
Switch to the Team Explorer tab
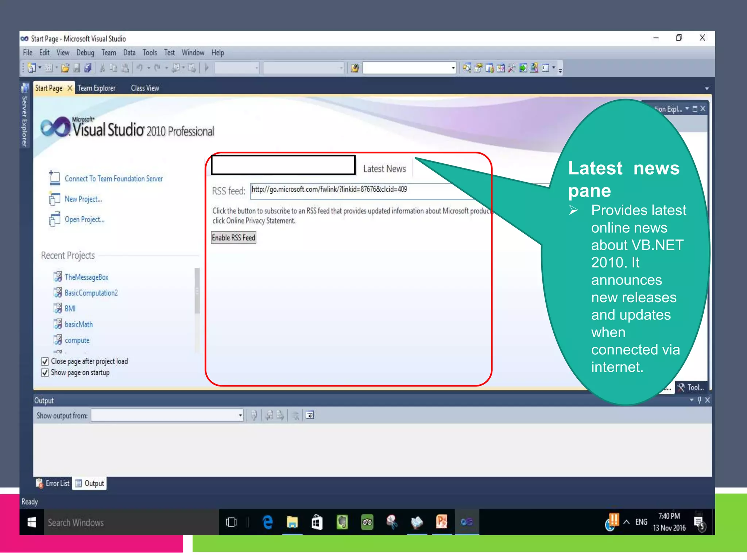(96, 88)
